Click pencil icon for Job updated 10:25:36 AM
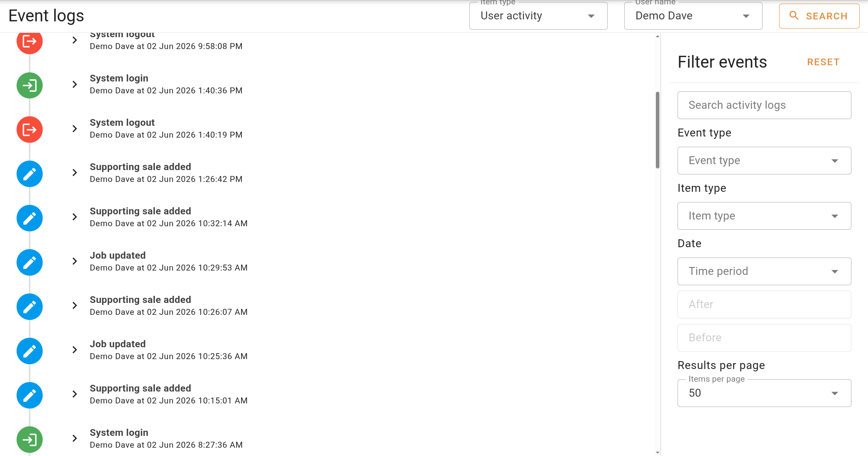The height and width of the screenshot is (456, 868). click(x=30, y=351)
